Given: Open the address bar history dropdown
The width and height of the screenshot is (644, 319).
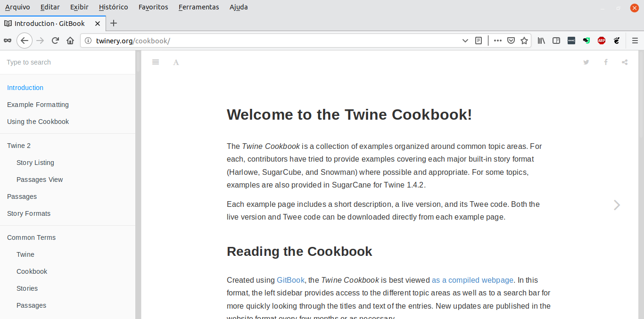Looking at the screenshot, I should coord(465,41).
